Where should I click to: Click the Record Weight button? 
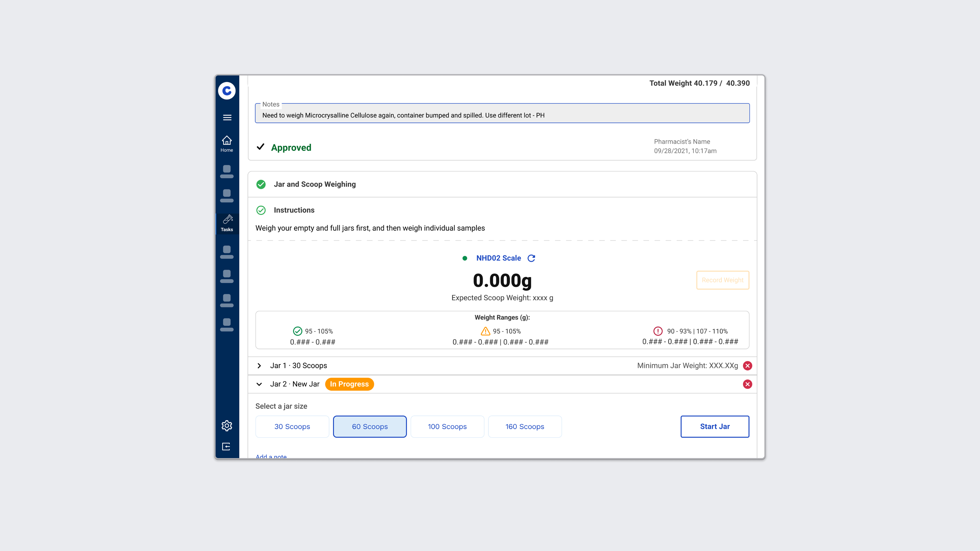coord(722,280)
